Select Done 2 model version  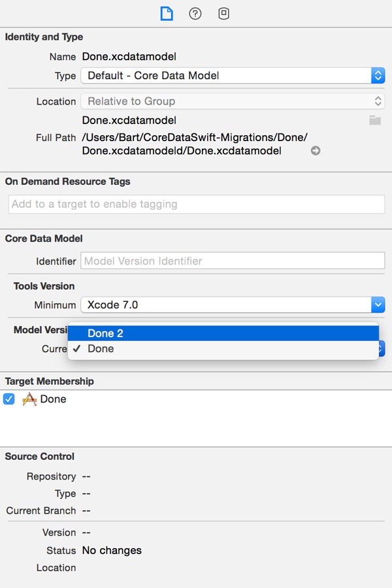click(223, 333)
